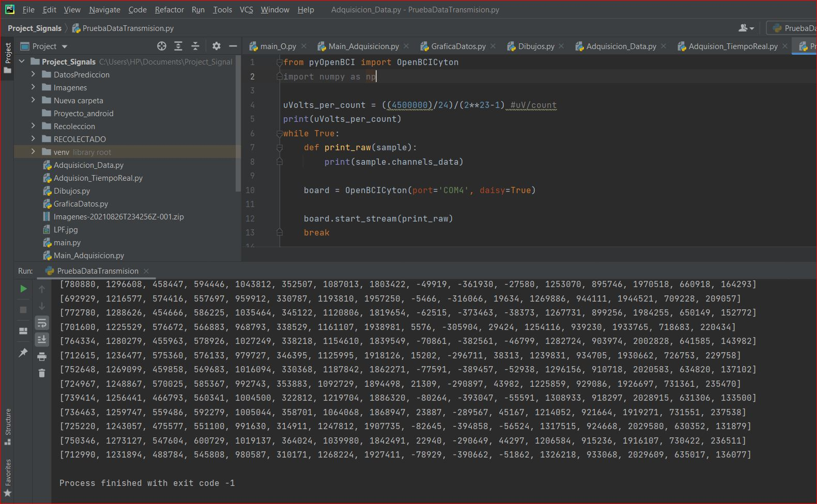817x504 pixels.
Task: Click Project_Signals in the breadcrumb bar
Action: click(x=34, y=28)
